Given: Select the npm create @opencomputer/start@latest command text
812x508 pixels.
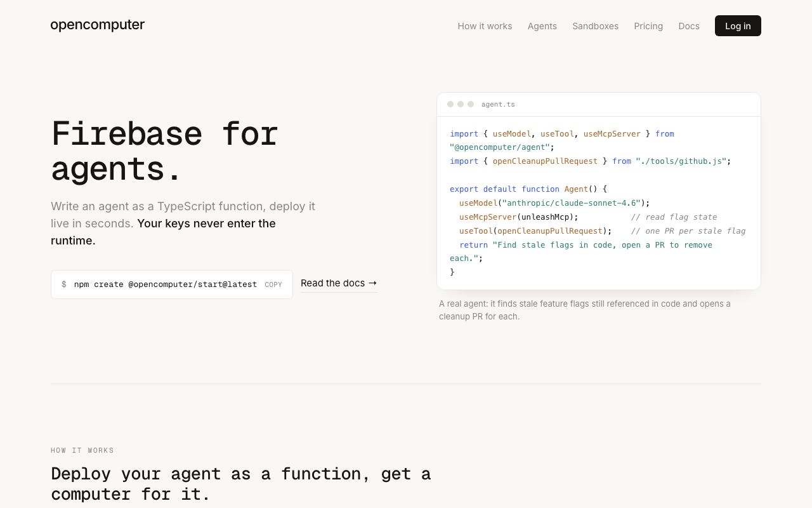Looking at the screenshot, I should click(x=166, y=284).
